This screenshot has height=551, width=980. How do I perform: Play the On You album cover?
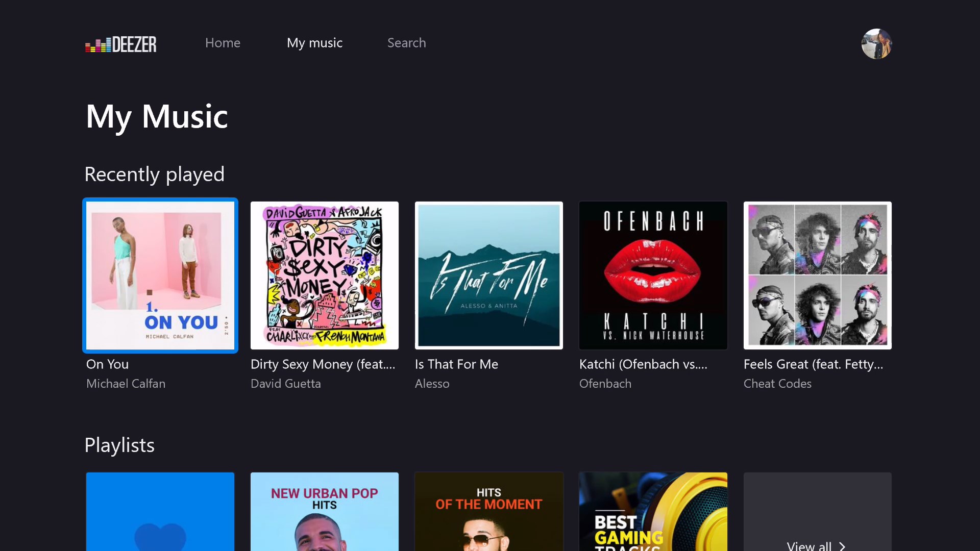[x=160, y=275]
